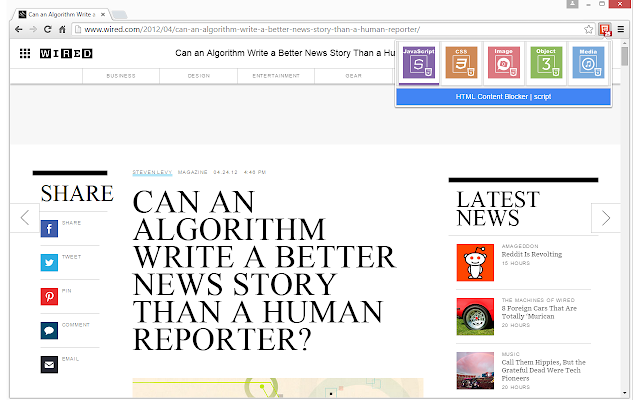640x400 pixels.
Task: Click the WIRED logo
Action: [66, 53]
